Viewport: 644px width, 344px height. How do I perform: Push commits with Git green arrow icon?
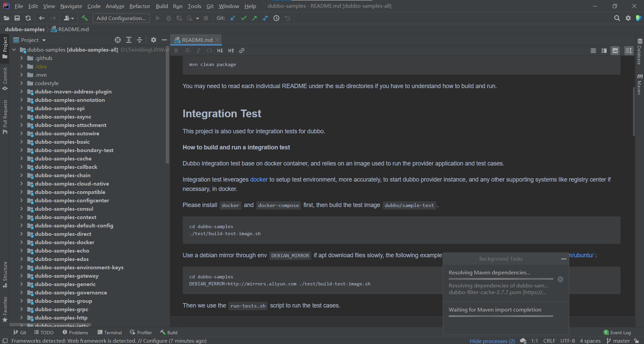tap(255, 18)
